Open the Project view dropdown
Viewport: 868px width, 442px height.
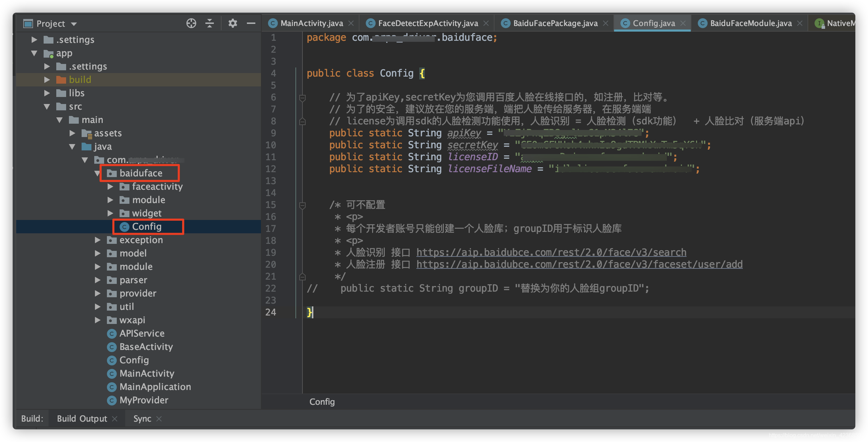tap(74, 24)
